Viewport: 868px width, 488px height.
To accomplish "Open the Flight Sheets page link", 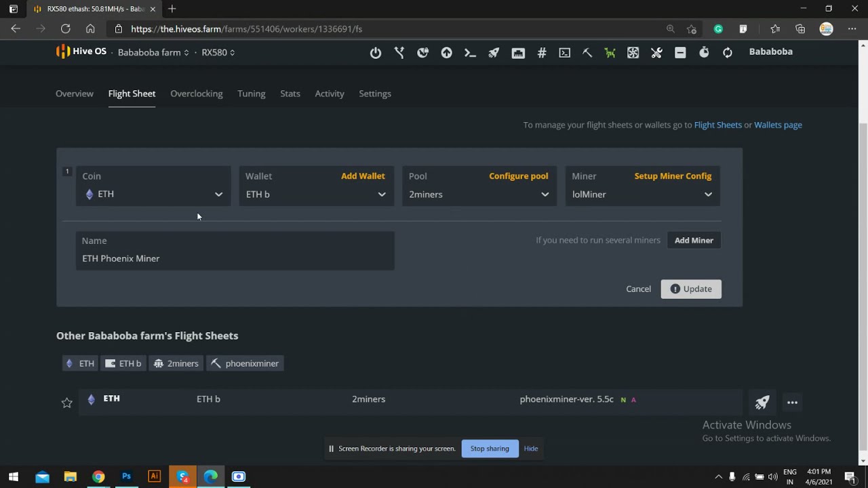I will click(717, 125).
